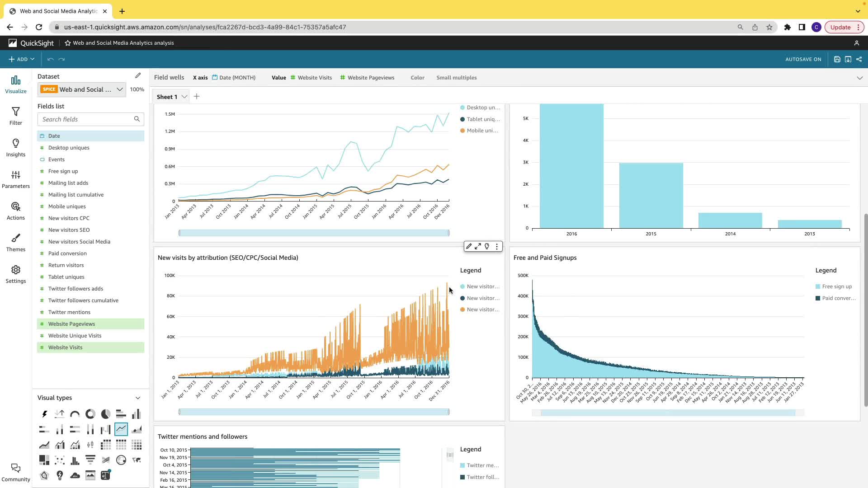The width and height of the screenshot is (868, 488).
Task: Open Sheet 1 tab options
Action: point(184,97)
